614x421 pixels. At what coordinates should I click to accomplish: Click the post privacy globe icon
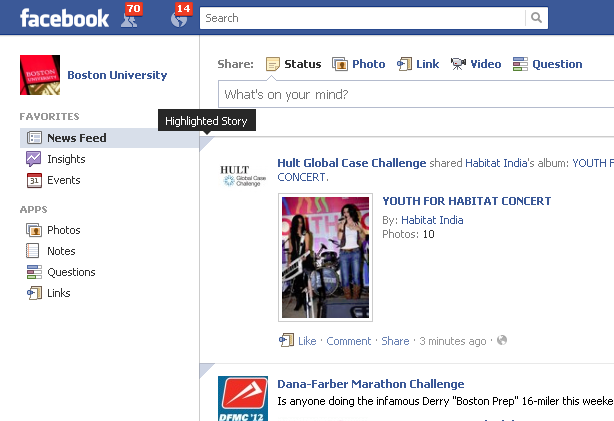(502, 341)
